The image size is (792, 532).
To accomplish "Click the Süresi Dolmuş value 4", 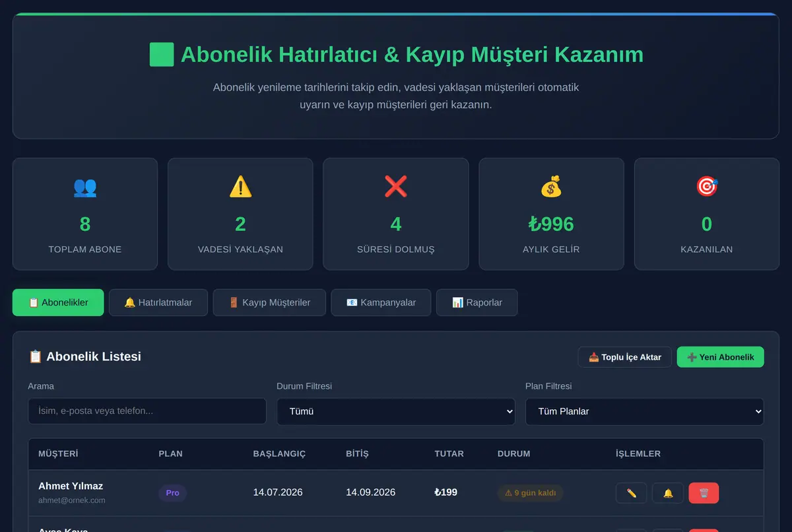I will tap(396, 224).
